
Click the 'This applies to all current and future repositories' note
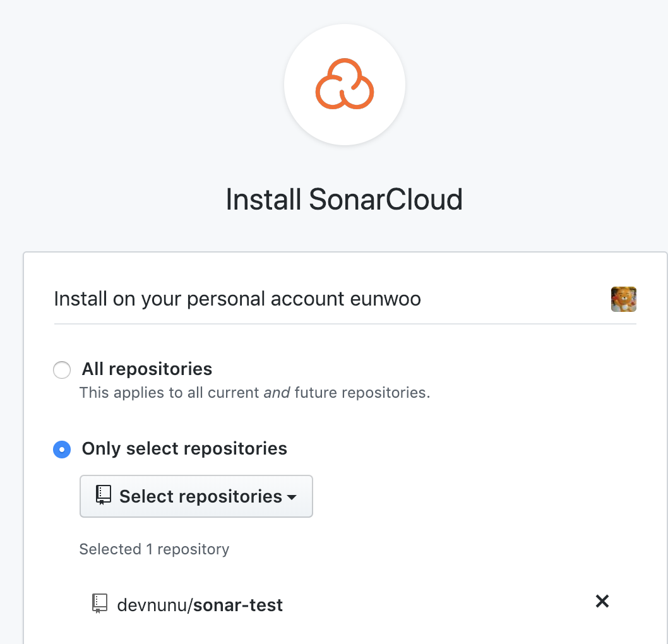pos(254,392)
